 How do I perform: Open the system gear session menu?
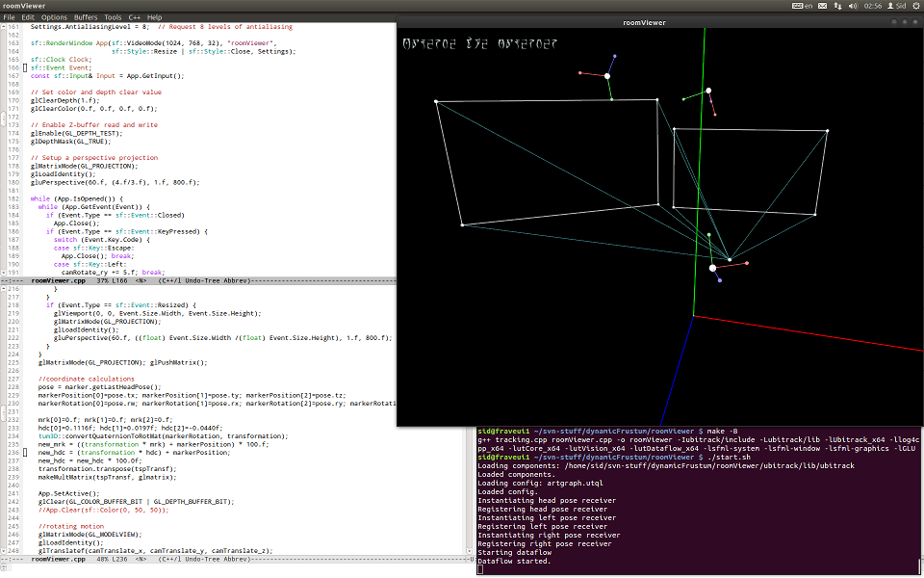pos(916,6)
